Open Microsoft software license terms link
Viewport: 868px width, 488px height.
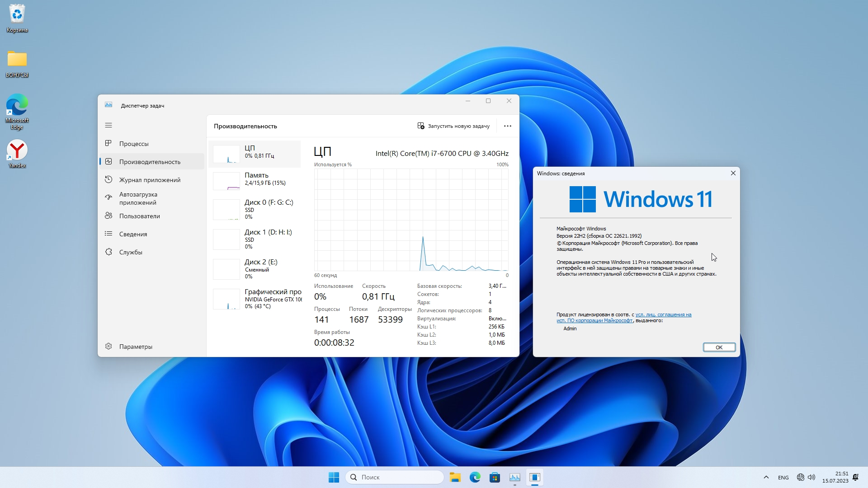[x=663, y=314]
